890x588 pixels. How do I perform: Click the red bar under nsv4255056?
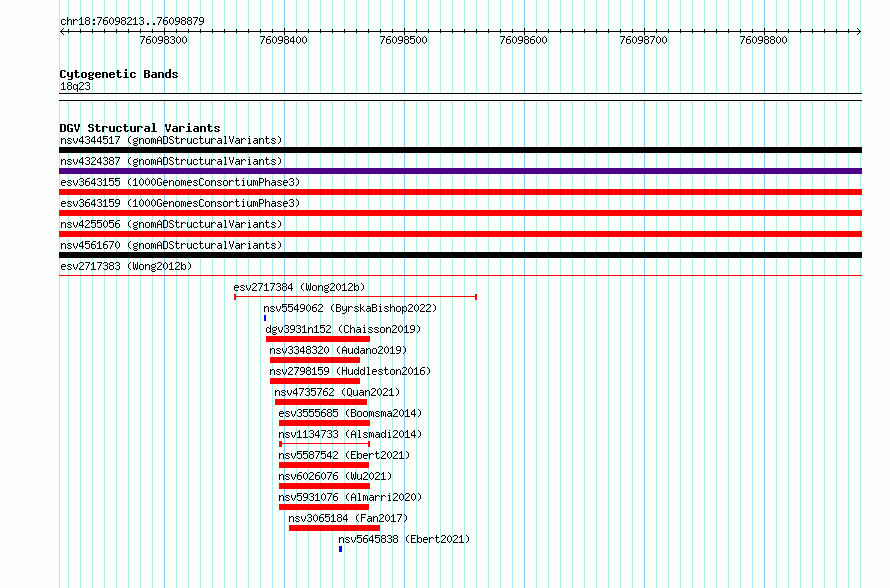pyautogui.click(x=460, y=234)
